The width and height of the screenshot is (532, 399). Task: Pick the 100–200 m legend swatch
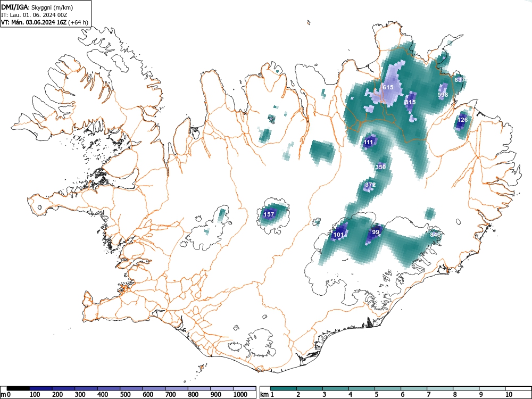41,388
